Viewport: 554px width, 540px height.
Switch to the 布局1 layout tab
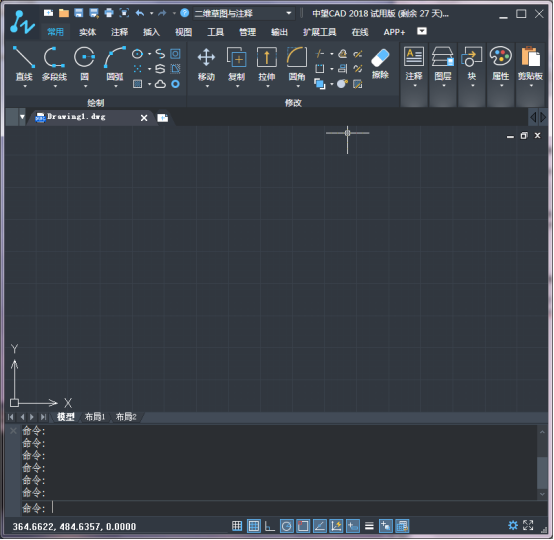[x=95, y=417]
